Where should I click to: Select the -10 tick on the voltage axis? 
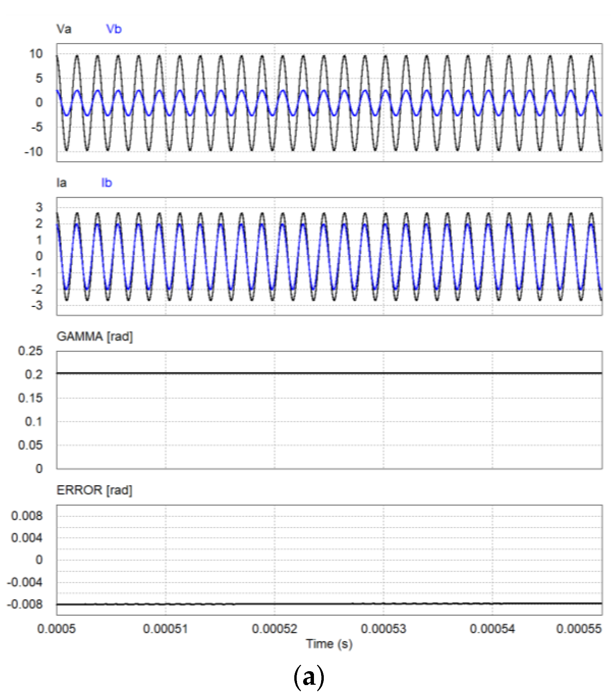[34, 152]
